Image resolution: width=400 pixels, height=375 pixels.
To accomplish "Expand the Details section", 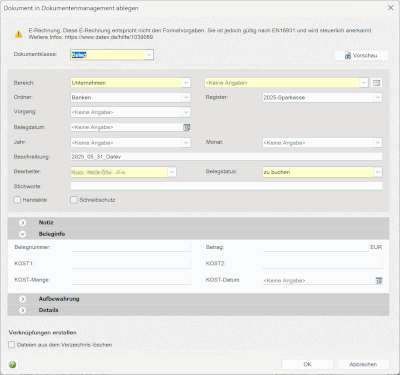I will 22,310.
